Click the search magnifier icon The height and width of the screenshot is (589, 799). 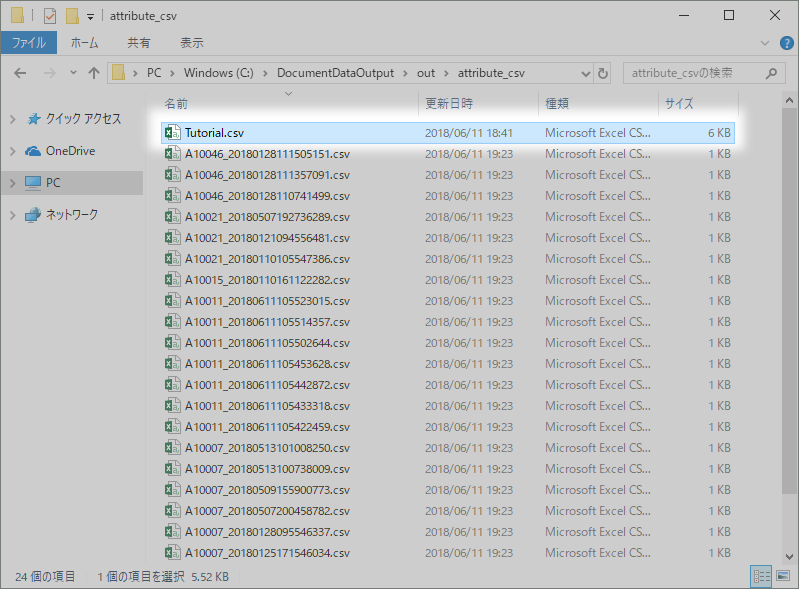click(x=771, y=73)
